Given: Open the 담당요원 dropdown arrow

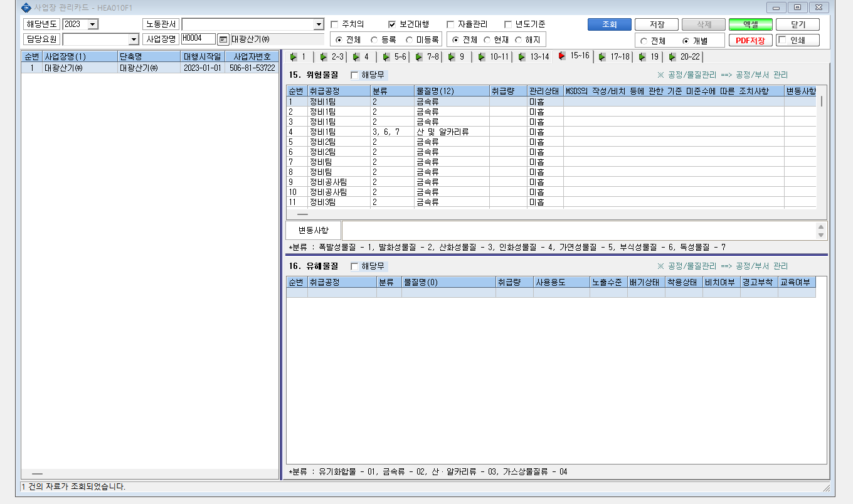Looking at the screenshot, I should 133,39.
